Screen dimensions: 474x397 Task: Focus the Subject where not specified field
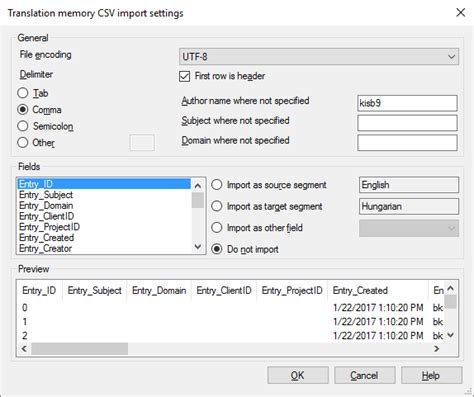(407, 123)
